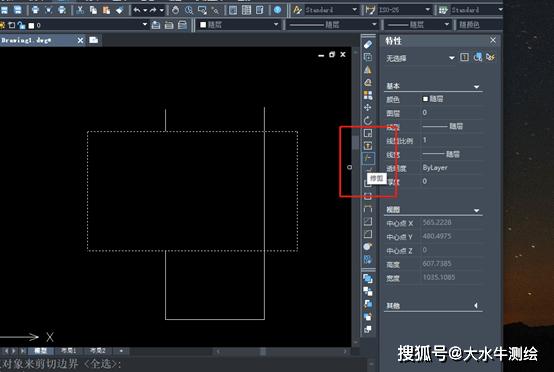Open the linetype control dropdown
Image resolution: width=554 pixels, height=372 pixels.
pos(374,25)
